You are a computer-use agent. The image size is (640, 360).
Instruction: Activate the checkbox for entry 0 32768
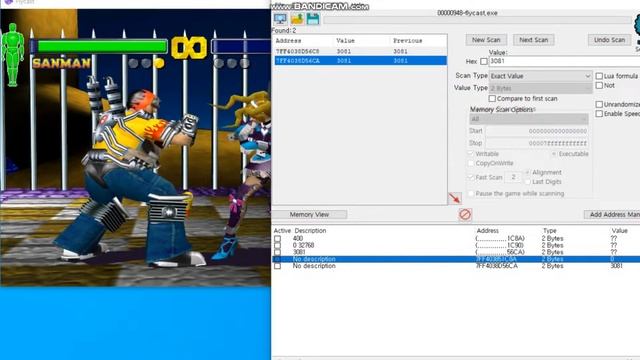pyautogui.click(x=278, y=245)
